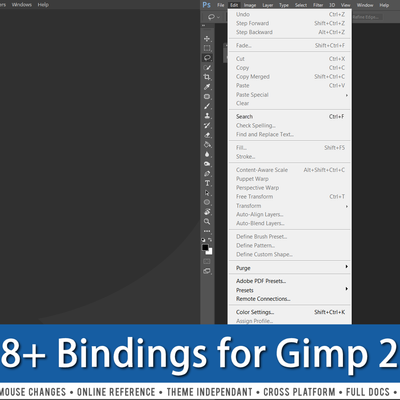Choose Copy Merged
Screen dimensions: 400x400
click(289, 77)
